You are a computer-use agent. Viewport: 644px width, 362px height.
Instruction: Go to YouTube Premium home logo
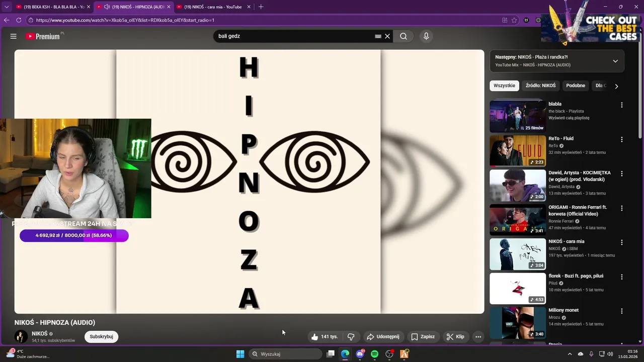43,36
